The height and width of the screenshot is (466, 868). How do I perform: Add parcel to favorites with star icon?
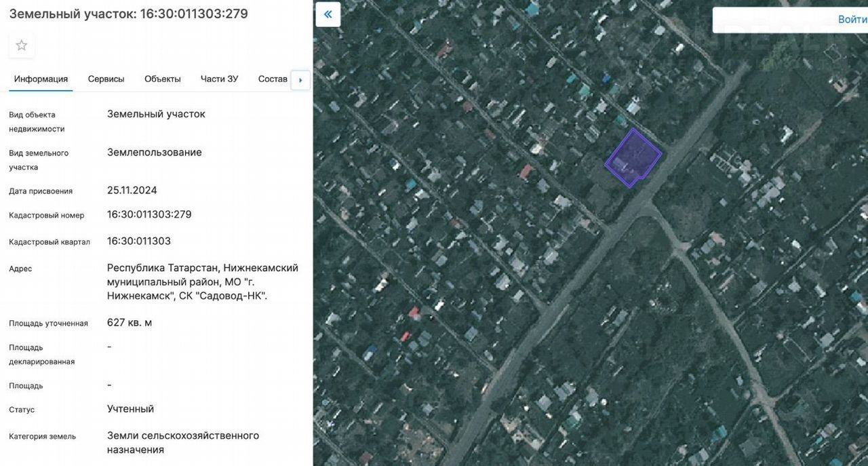point(22,45)
